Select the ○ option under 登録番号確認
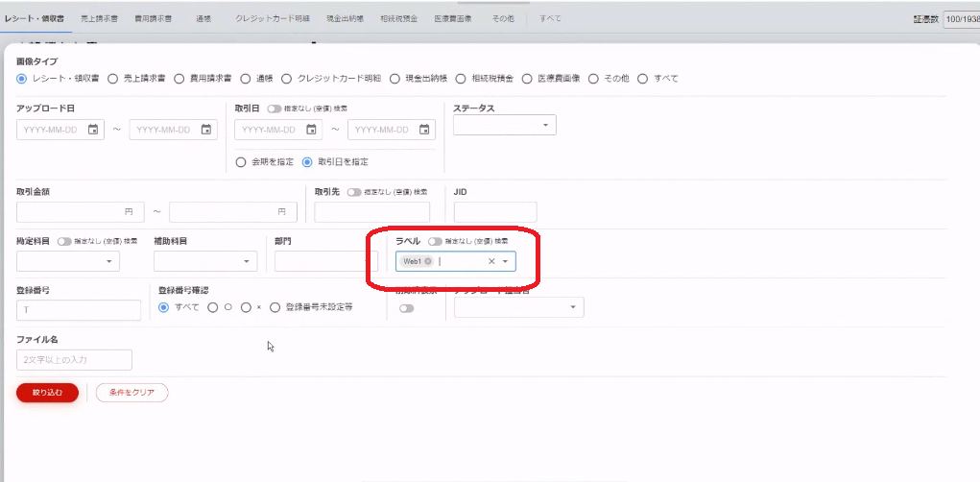This screenshot has height=482, width=980. [213, 307]
